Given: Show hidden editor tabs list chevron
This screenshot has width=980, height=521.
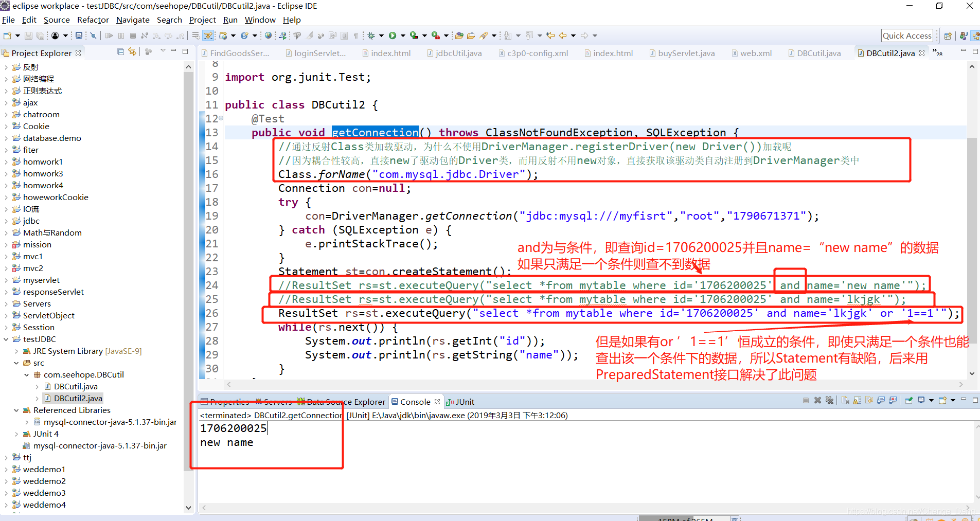Looking at the screenshot, I should click(x=937, y=53).
